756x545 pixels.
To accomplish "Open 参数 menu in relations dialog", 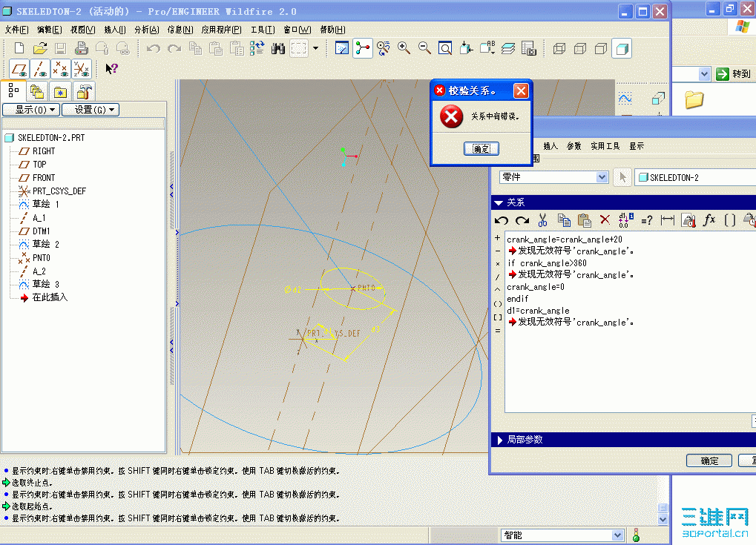I will click(x=573, y=146).
